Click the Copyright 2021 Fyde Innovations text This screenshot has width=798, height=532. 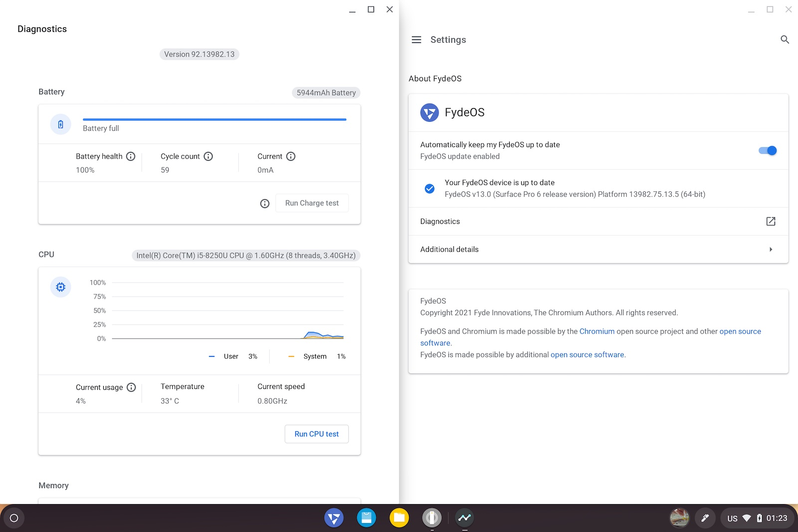click(x=549, y=313)
